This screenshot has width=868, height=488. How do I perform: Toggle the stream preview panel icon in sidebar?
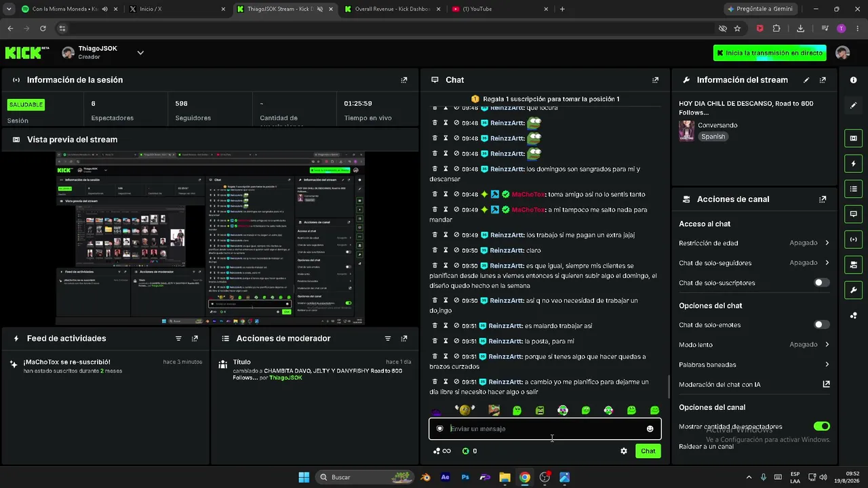(853, 138)
